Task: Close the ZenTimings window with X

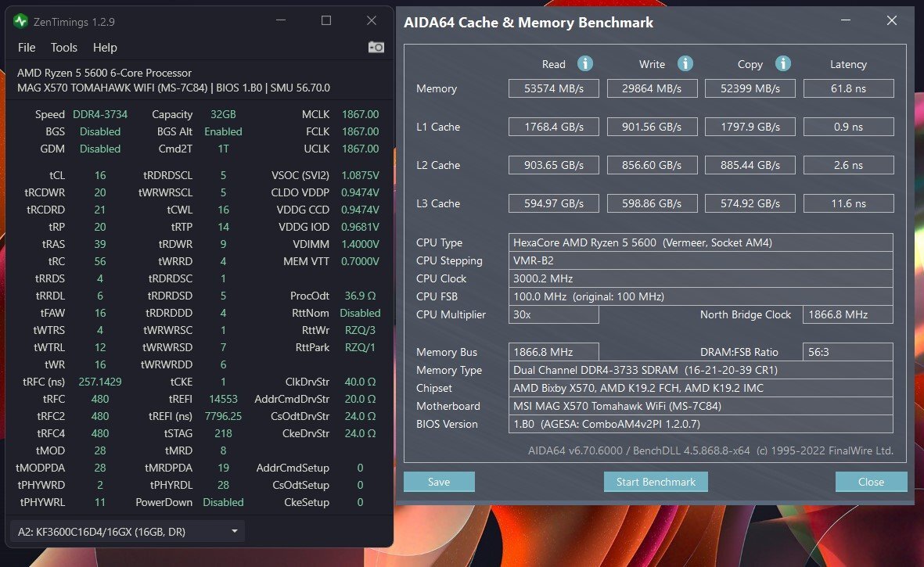Action: point(372,20)
